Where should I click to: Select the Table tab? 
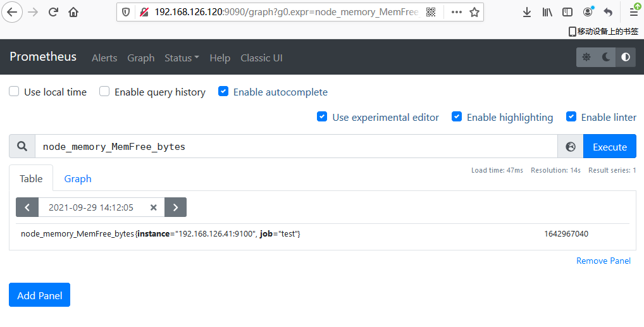[x=31, y=179]
